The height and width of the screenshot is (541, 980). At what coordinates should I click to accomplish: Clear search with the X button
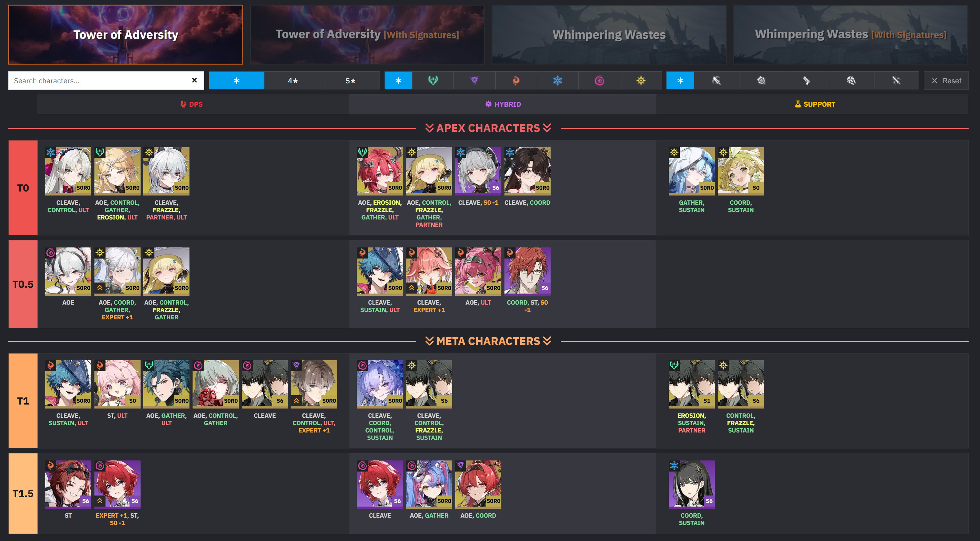point(194,81)
